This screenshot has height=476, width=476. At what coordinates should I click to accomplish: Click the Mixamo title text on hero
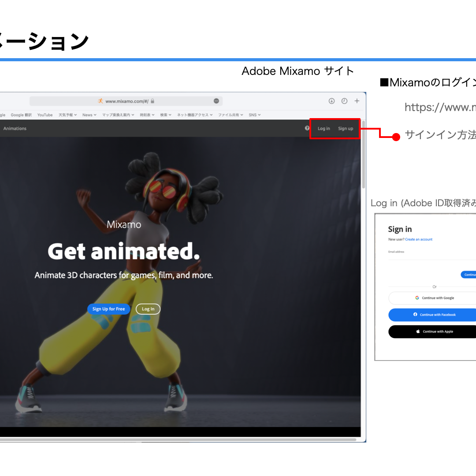[x=124, y=224]
